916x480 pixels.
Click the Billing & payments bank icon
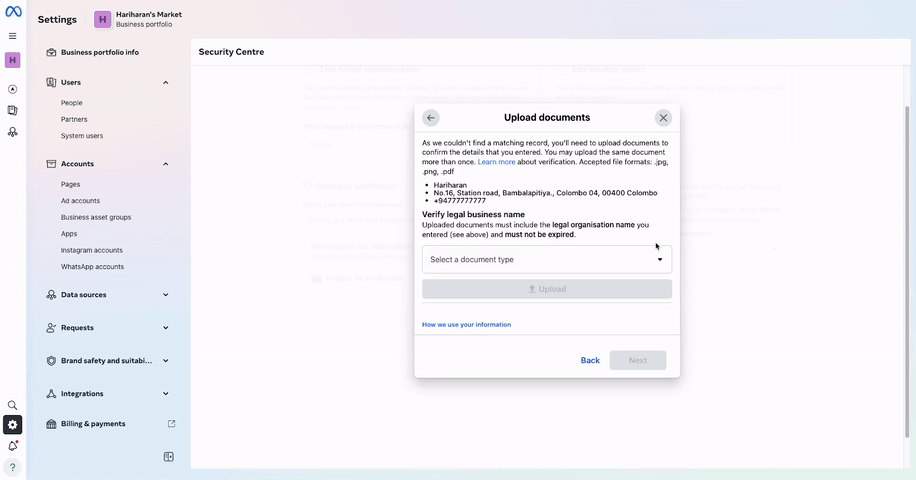point(51,424)
